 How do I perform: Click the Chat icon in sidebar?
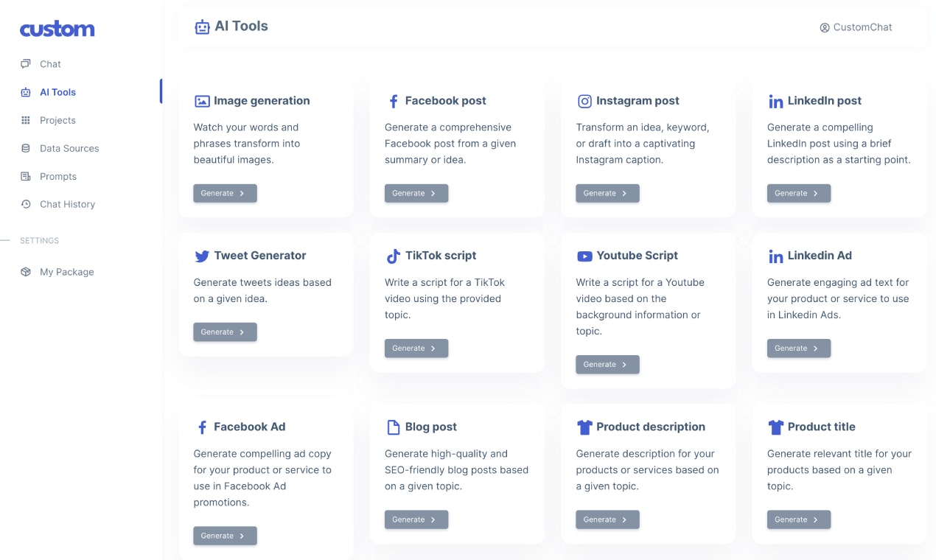26,64
